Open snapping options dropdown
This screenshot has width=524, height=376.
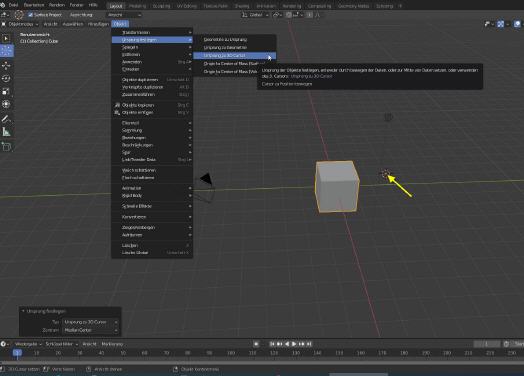point(297,15)
